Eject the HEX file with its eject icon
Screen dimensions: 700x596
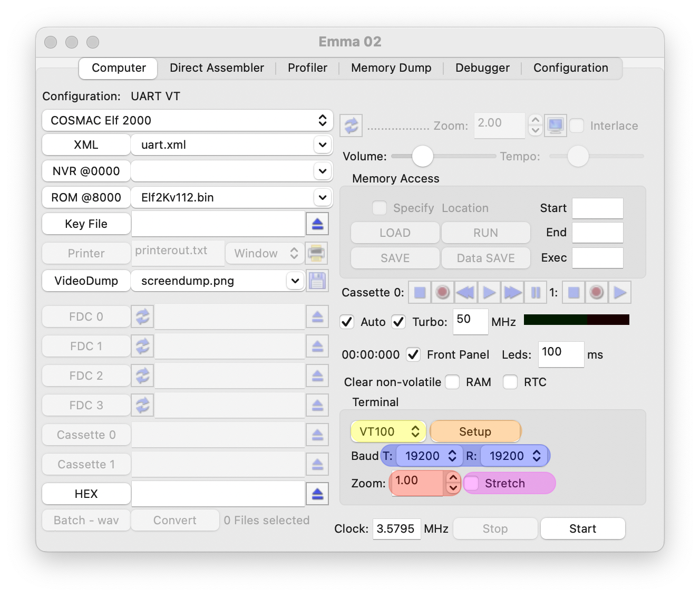pos(317,494)
